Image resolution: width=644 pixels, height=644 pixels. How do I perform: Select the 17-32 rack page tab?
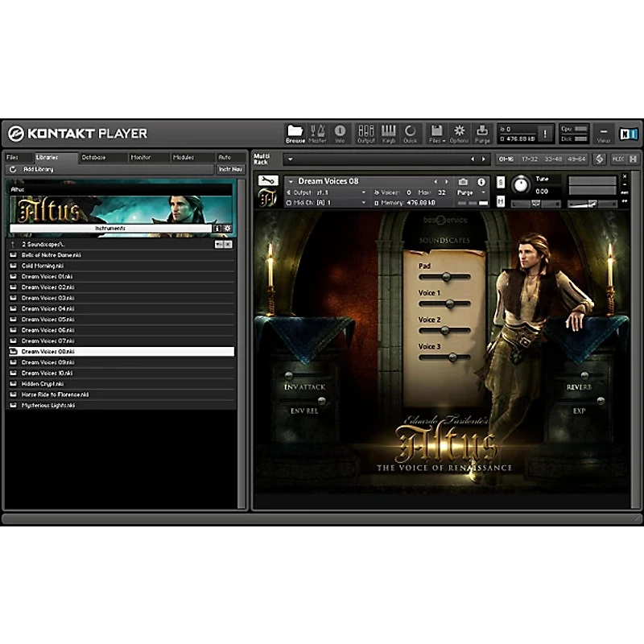pos(530,159)
